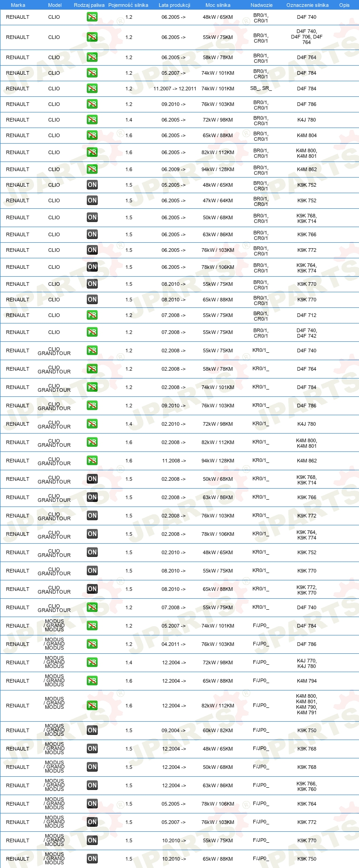Click the 'SB_, SR_' body type cell
Screen dimensions: 359x868
pos(261,89)
